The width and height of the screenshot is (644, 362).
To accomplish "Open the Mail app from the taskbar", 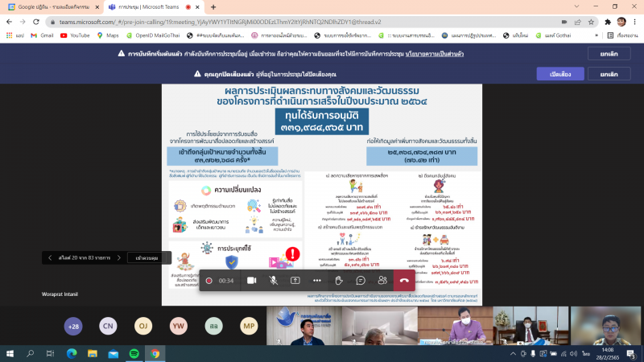I will pos(114,353).
